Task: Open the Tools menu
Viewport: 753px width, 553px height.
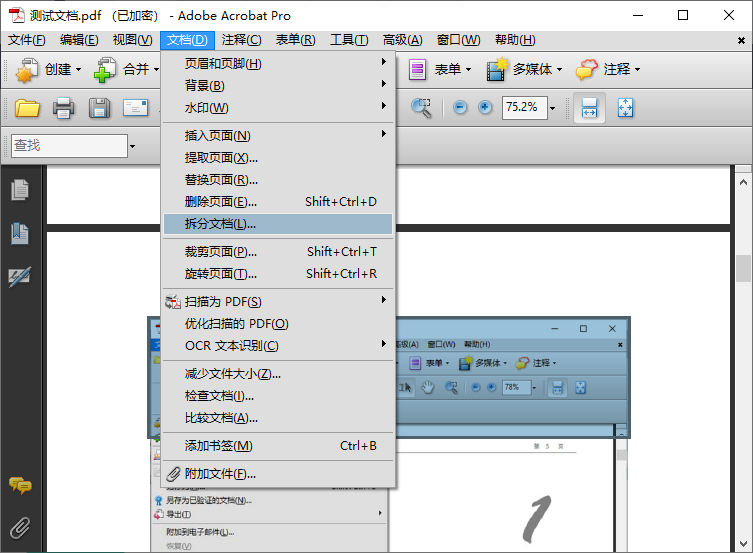Action: click(349, 40)
